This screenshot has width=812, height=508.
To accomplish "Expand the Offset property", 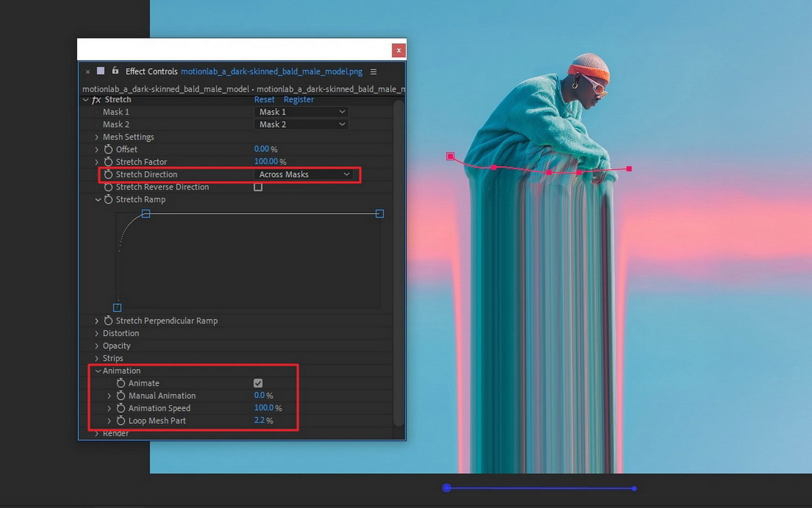I will [x=97, y=149].
